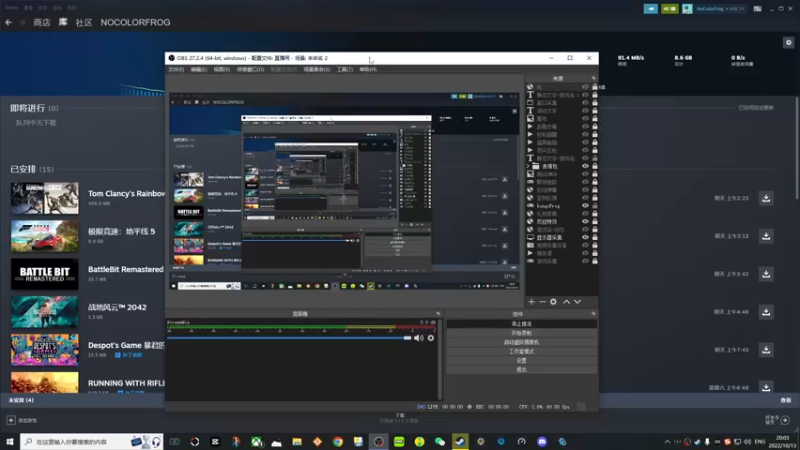Open source properties gear in Sources panel

tap(554, 302)
